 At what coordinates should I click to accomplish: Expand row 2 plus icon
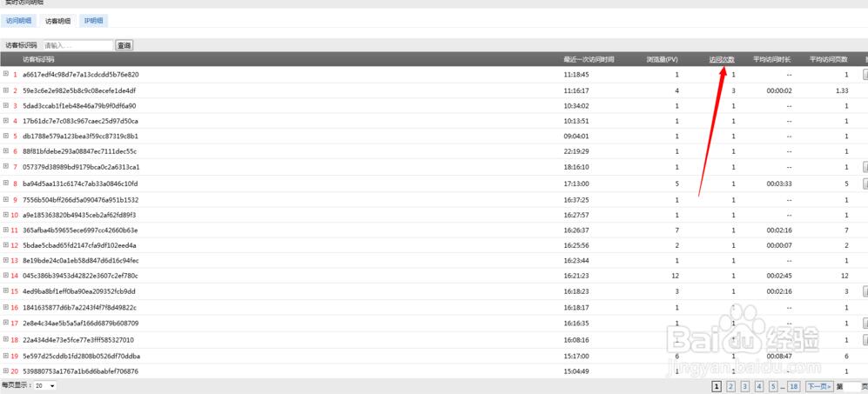6,90
